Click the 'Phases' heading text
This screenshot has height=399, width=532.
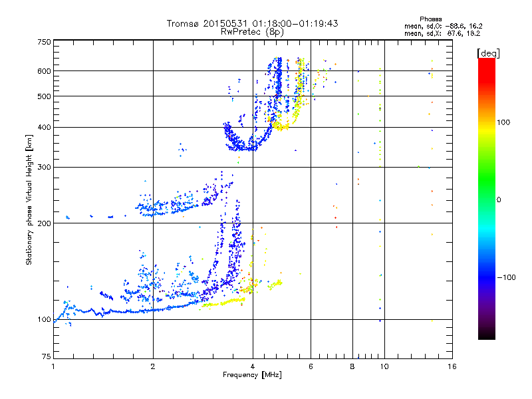pyautogui.click(x=430, y=19)
